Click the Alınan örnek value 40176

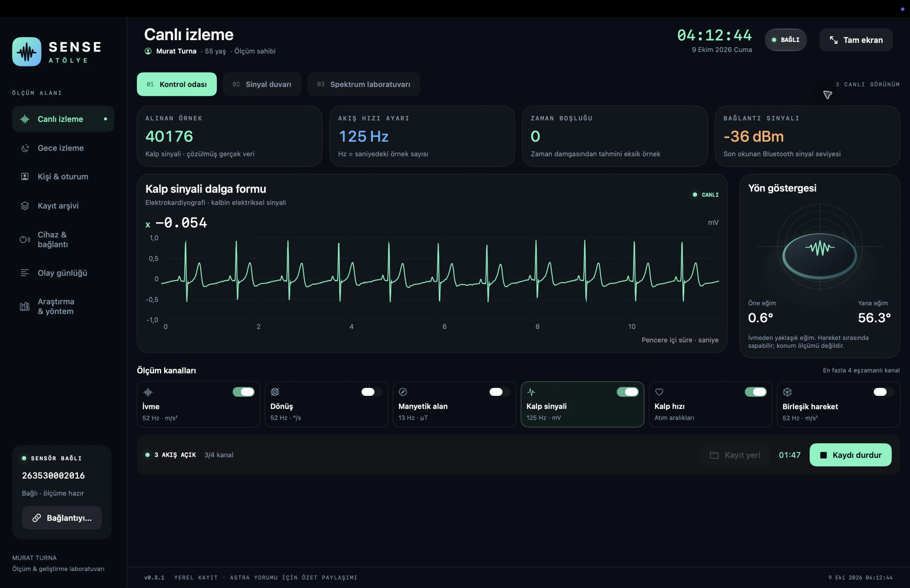point(169,137)
